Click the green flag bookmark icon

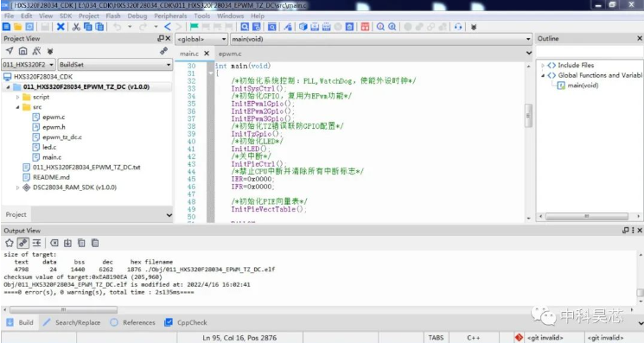(194, 27)
